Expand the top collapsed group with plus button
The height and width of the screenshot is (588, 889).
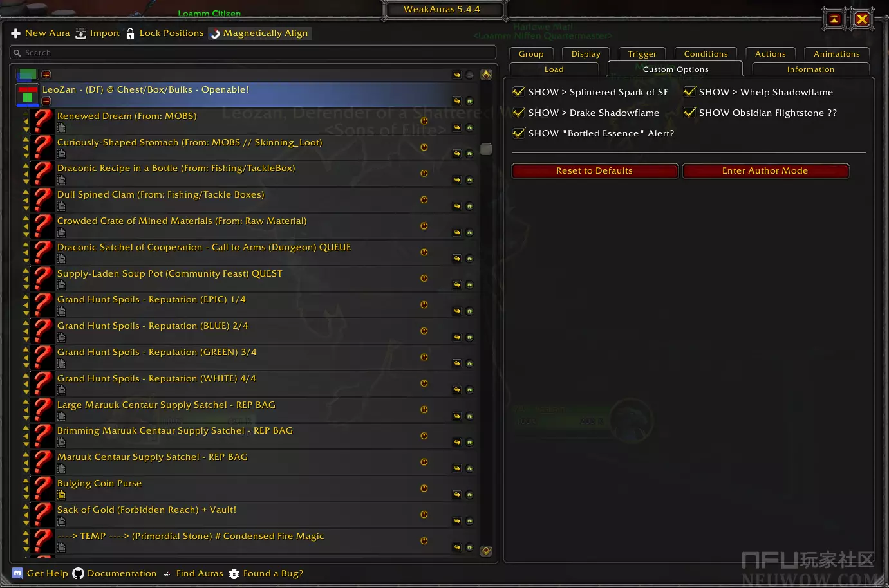(x=46, y=75)
